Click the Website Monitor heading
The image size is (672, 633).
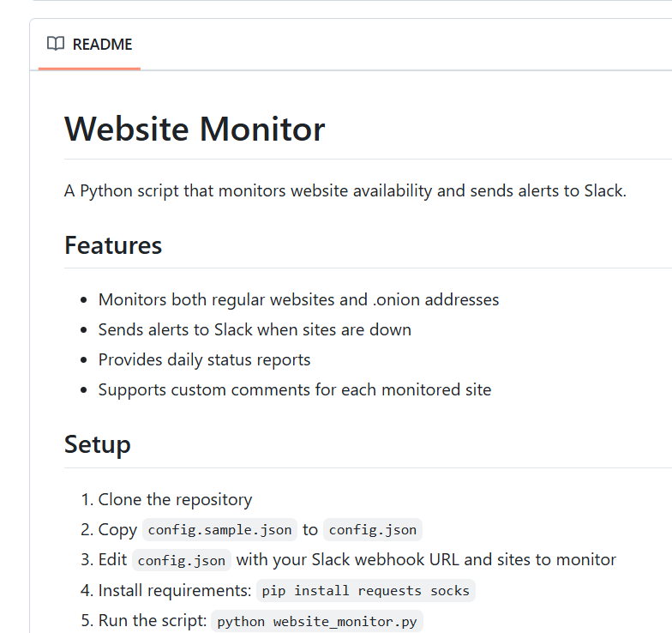195,129
